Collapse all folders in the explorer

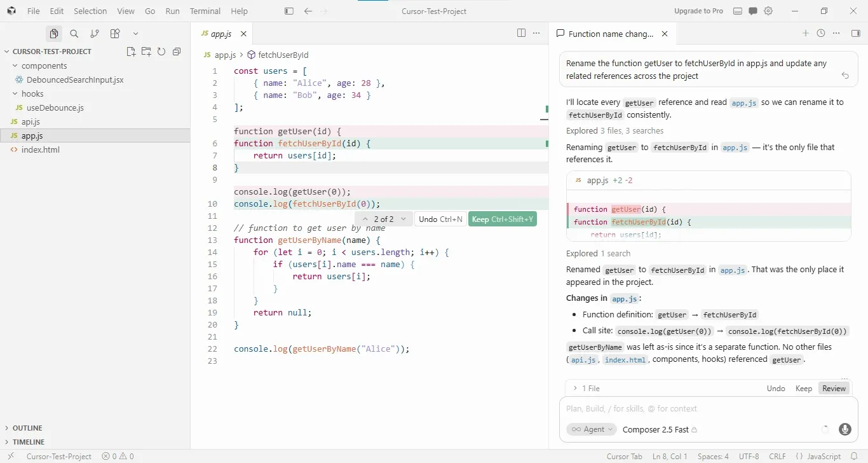(x=177, y=52)
